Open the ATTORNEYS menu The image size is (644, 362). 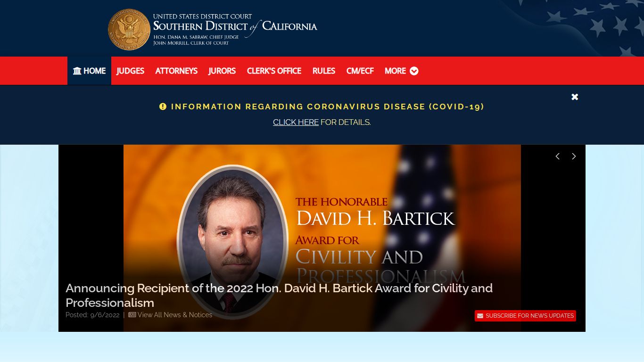[176, 71]
